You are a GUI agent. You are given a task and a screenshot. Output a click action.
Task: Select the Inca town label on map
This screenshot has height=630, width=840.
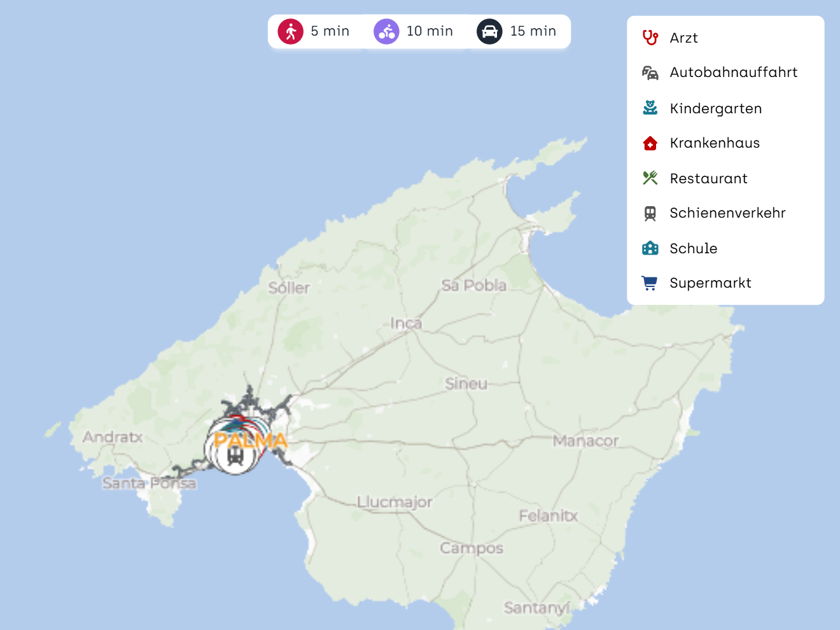(406, 323)
